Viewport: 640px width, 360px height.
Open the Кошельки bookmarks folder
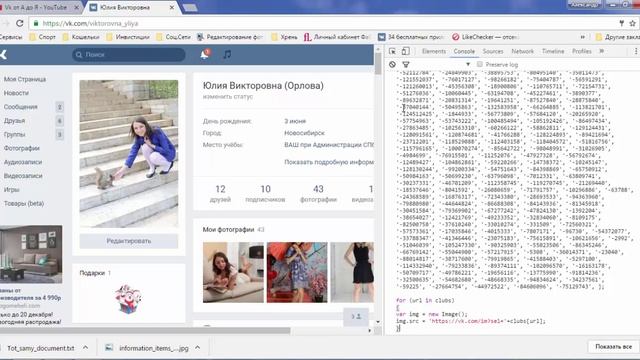[81, 37]
